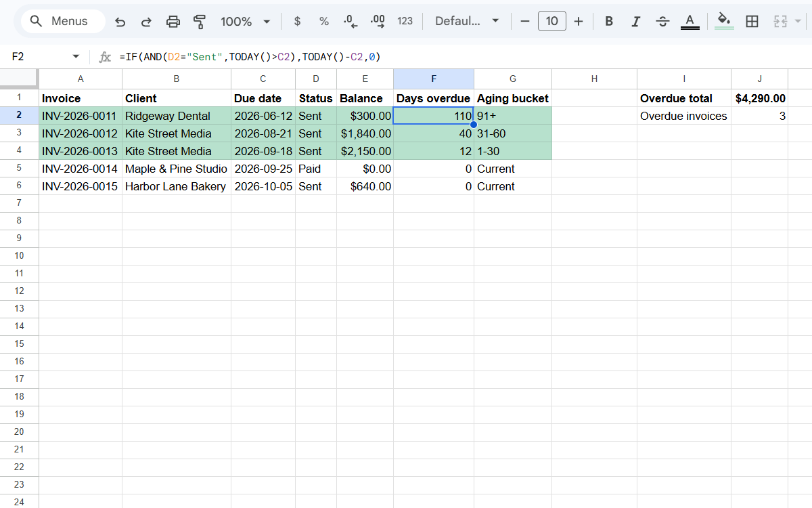Click cell Maple & Pine Studio
The width and height of the screenshot is (812, 508).
point(177,169)
